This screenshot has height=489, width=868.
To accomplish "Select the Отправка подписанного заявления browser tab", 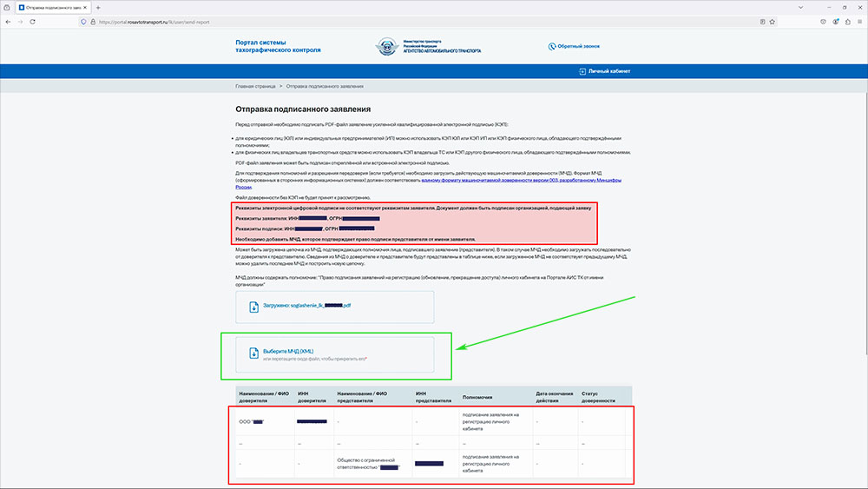I will pyautogui.click(x=48, y=7).
